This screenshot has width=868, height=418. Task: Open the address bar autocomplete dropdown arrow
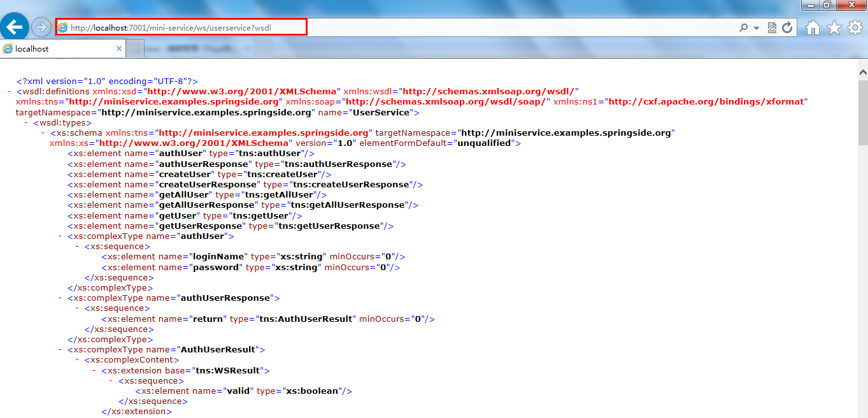[757, 28]
